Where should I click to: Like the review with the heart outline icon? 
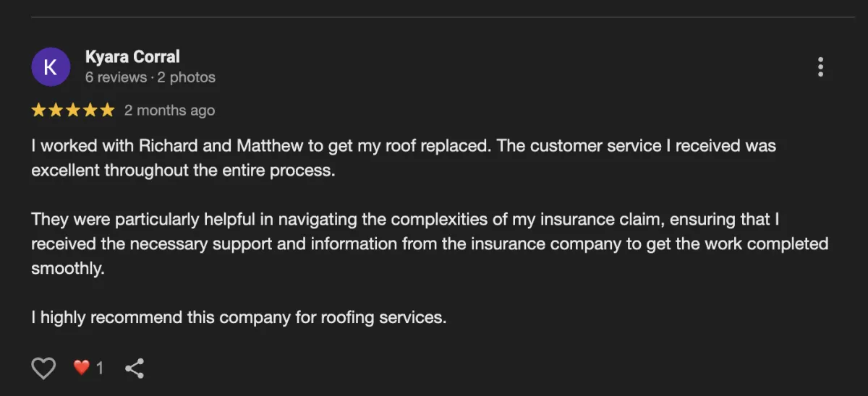click(44, 369)
